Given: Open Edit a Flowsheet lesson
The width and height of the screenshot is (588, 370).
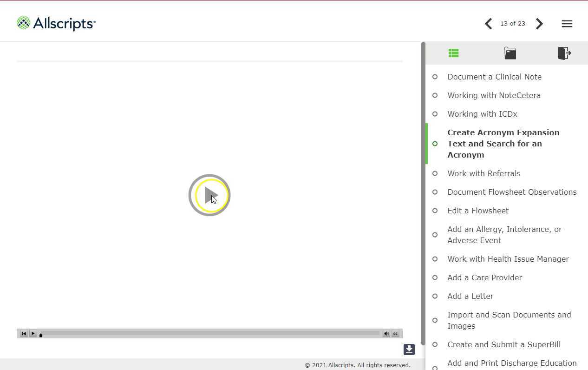Looking at the screenshot, I should (x=478, y=211).
